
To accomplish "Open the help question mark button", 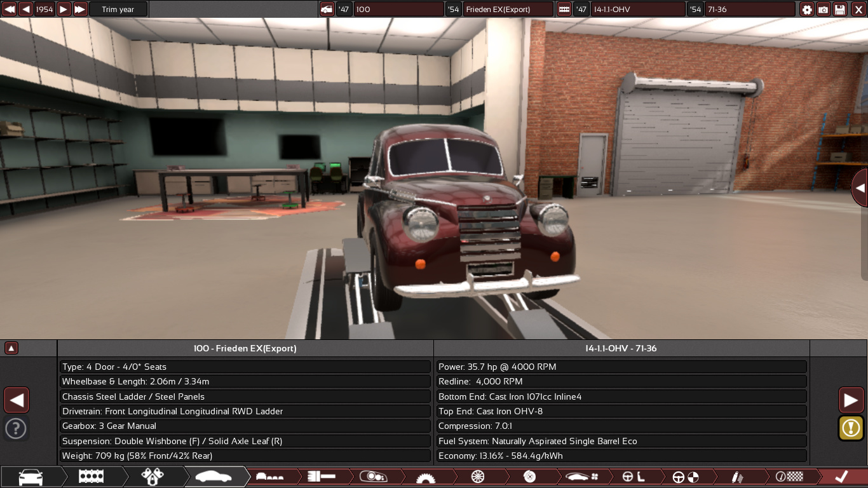I will coord(16,428).
